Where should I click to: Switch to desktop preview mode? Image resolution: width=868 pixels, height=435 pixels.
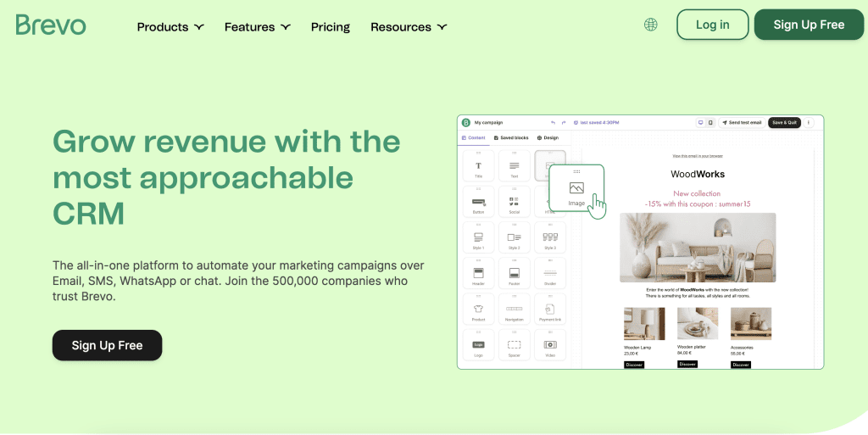click(x=700, y=123)
